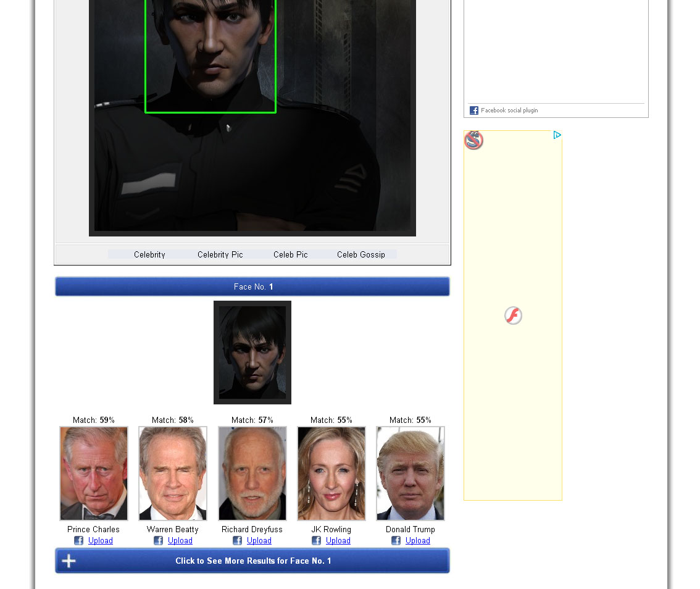Click the Facebook social plugin logo icon
The image size is (700, 589).
coord(473,111)
